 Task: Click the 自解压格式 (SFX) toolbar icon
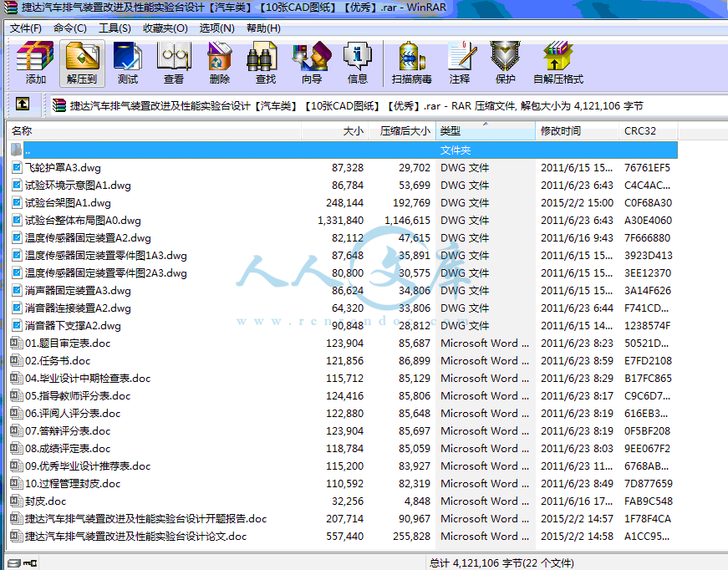coord(558,63)
